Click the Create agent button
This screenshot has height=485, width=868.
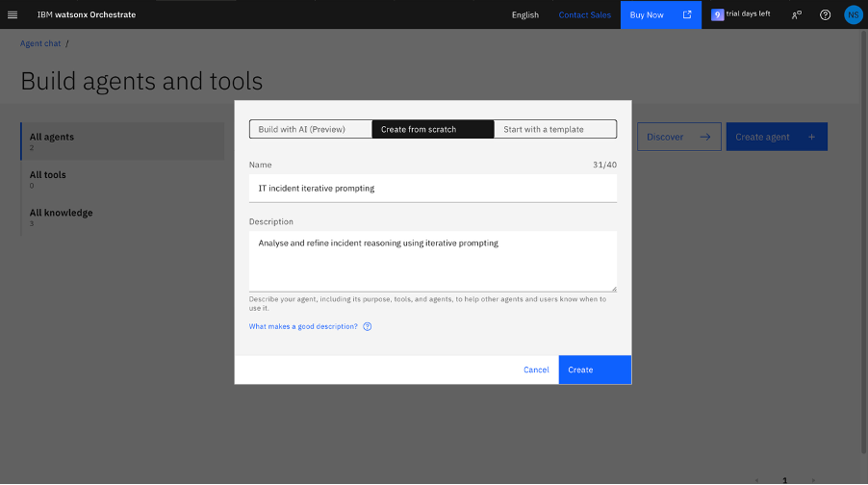[x=777, y=137]
